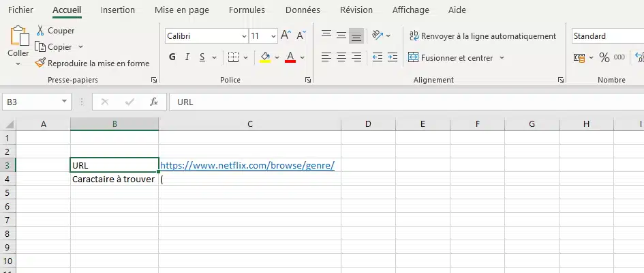This screenshot has width=644, height=273.
Task: Open underline style dropdown arrow
Action: 214,57
